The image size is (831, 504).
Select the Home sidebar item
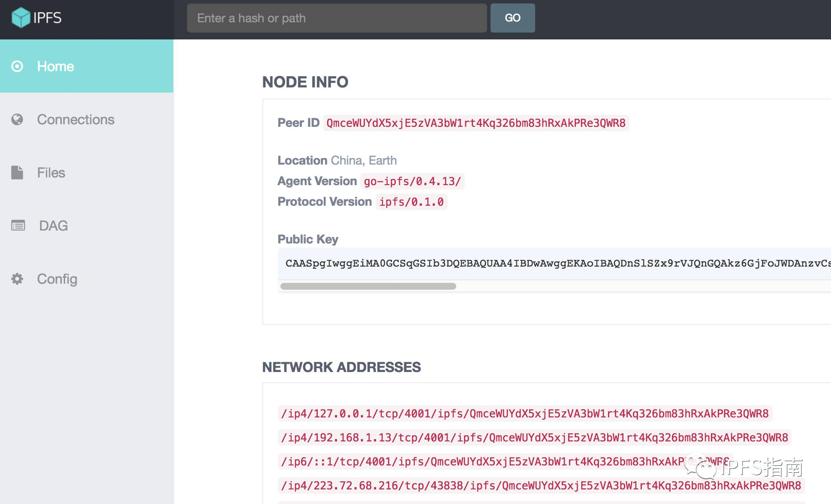[x=87, y=66]
